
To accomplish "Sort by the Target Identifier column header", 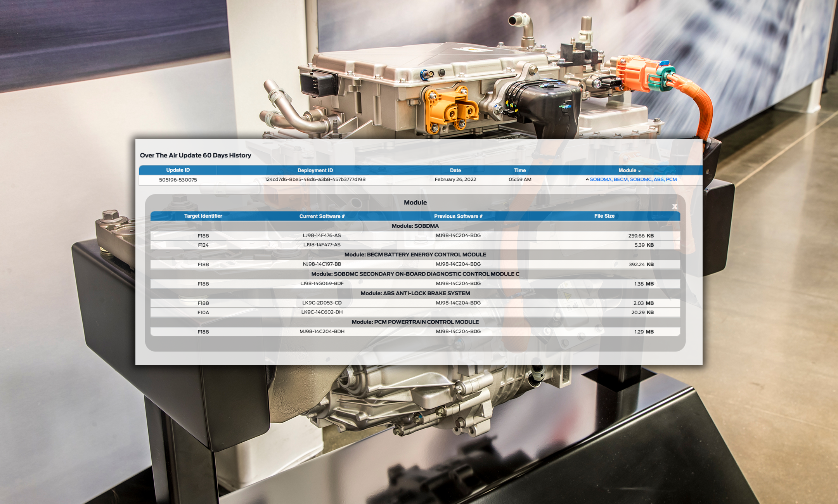I will (x=203, y=216).
